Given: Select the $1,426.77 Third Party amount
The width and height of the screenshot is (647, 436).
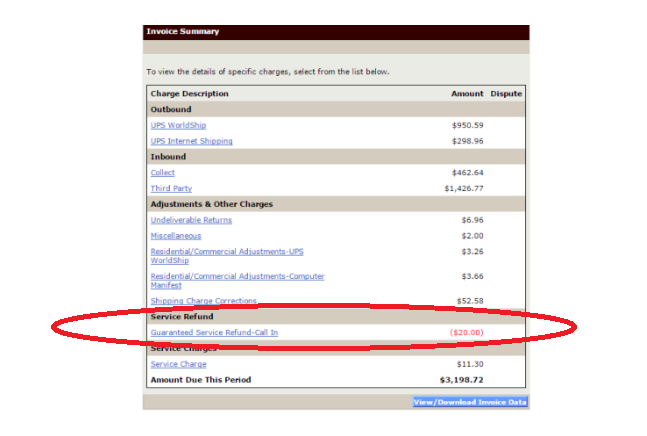Looking at the screenshot, I should click(x=464, y=189).
